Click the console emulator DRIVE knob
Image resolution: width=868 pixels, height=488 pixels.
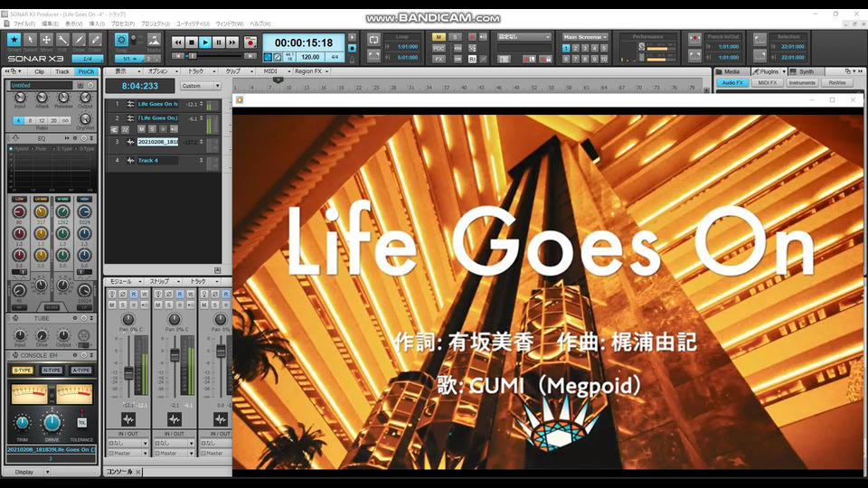pyautogui.click(x=52, y=423)
